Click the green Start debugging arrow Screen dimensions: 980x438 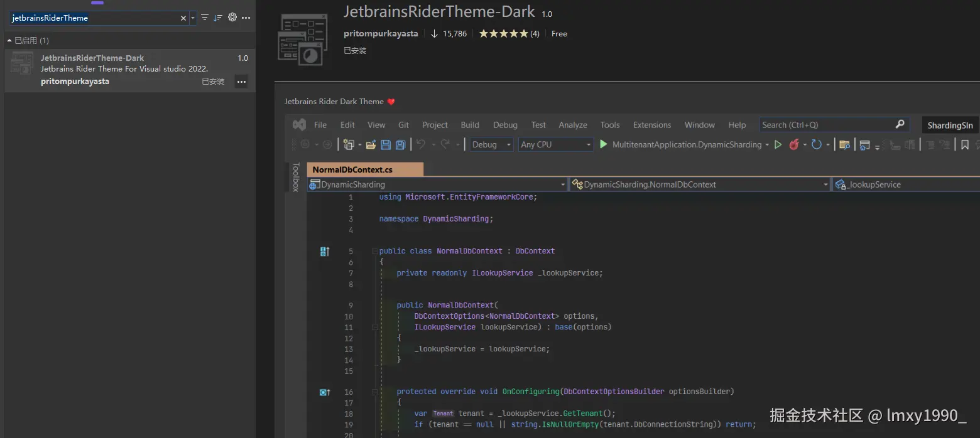(x=604, y=144)
